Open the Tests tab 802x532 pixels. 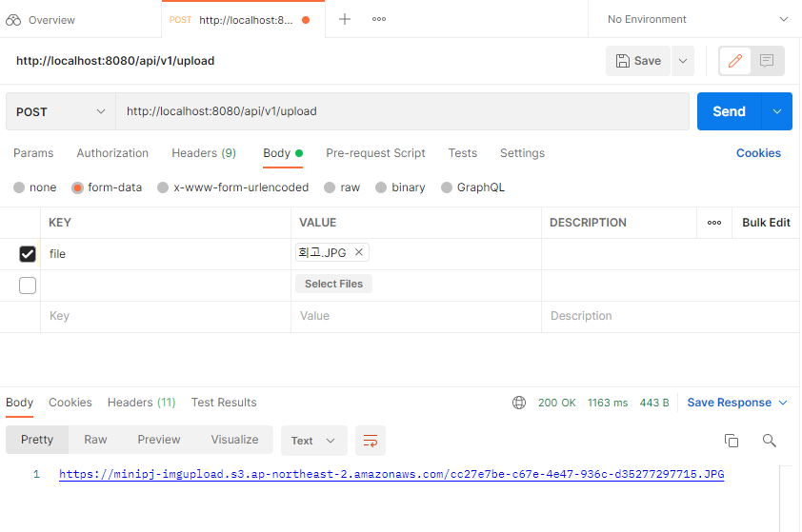[x=462, y=153]
